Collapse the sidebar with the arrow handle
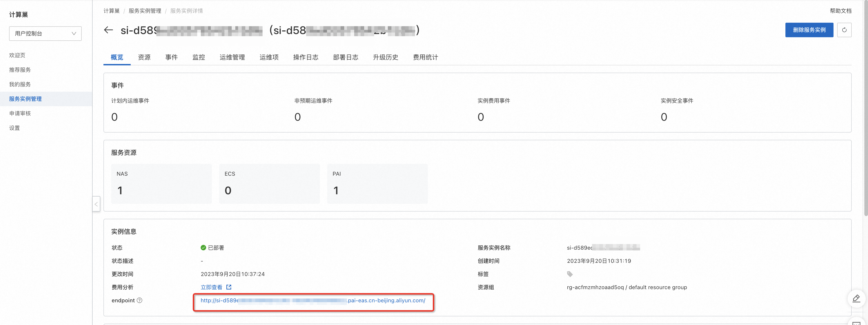The height and width of the screenshot is (325, 868). tap(96, 204)
